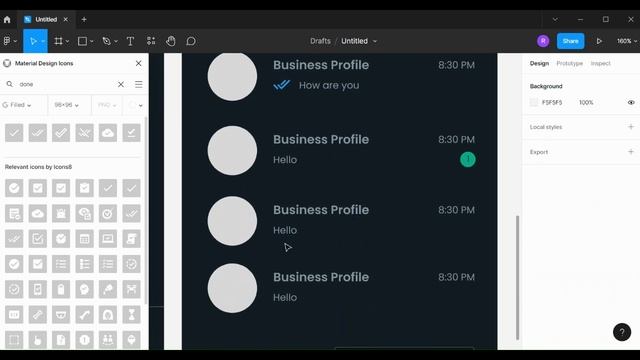
Task: Present prototype with the play icon
Action: [599, 41]
